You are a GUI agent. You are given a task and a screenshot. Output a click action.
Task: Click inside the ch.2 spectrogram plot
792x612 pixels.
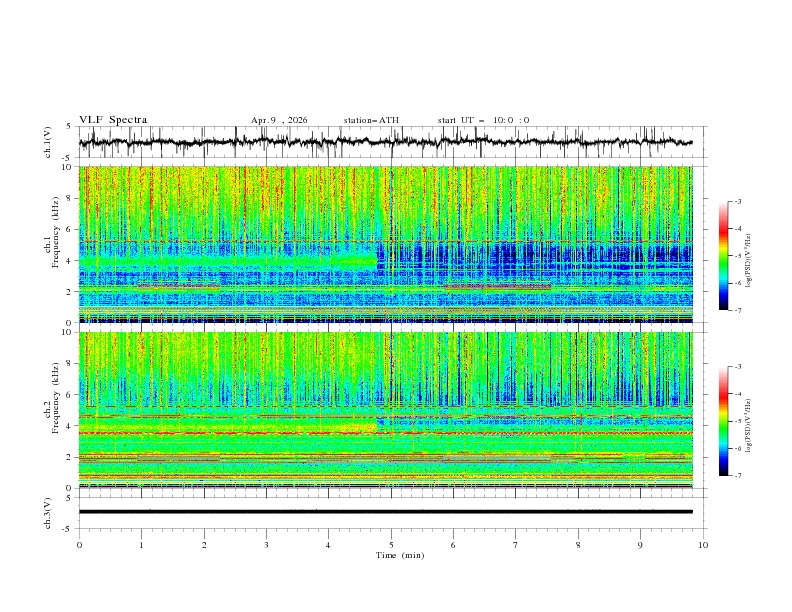(x=386, y=410)
